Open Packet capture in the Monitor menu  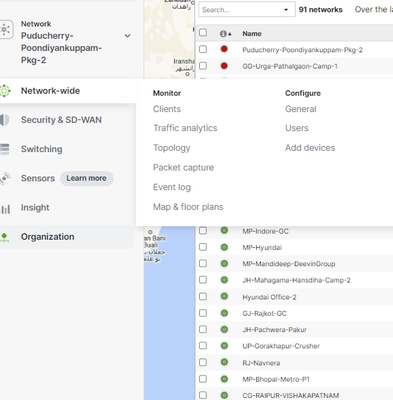(183, 167)
